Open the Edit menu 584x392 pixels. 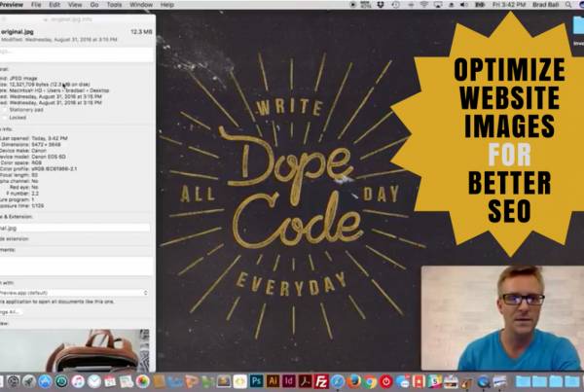[55, 5]
